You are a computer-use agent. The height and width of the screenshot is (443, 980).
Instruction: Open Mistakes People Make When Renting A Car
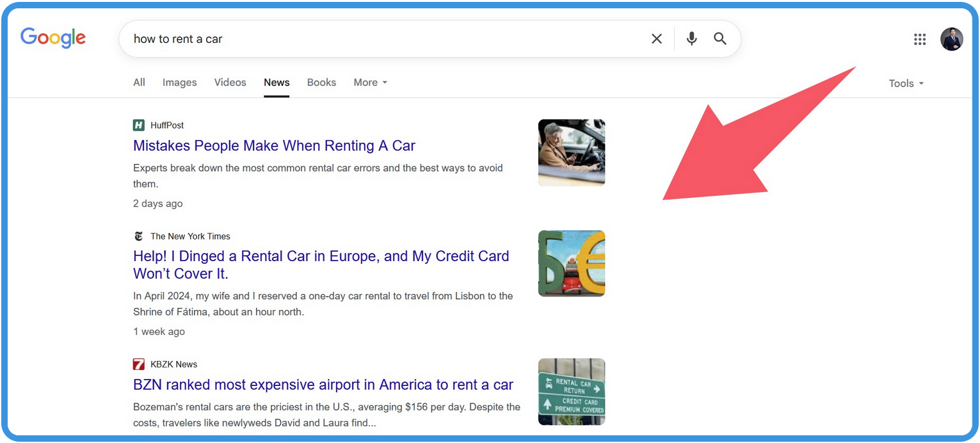pos(274,146)
